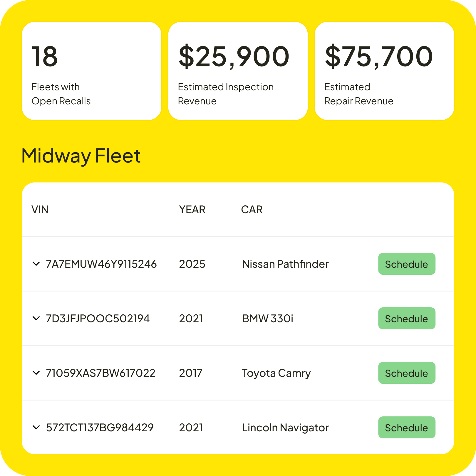Open the Estimated Repair Revenue card
The image size is (476, 476).
[x=384, y=71]
